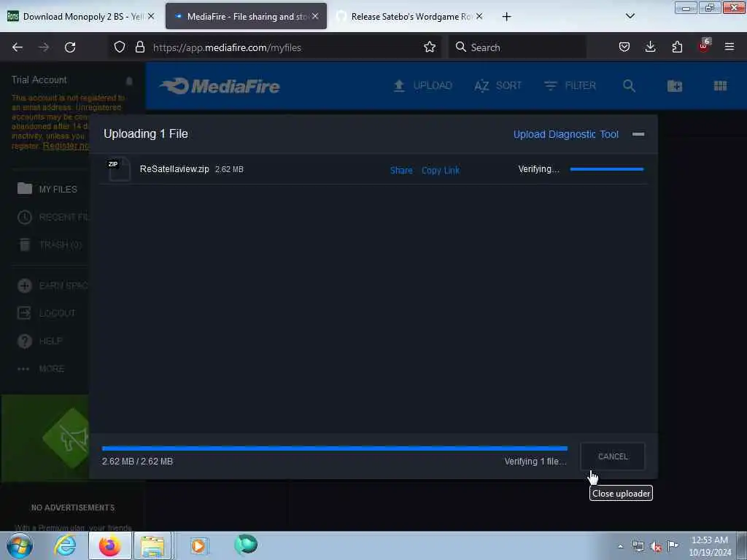Close the Release Satebo's Wordgame tab
747x560 pixels.
(479, 16)
